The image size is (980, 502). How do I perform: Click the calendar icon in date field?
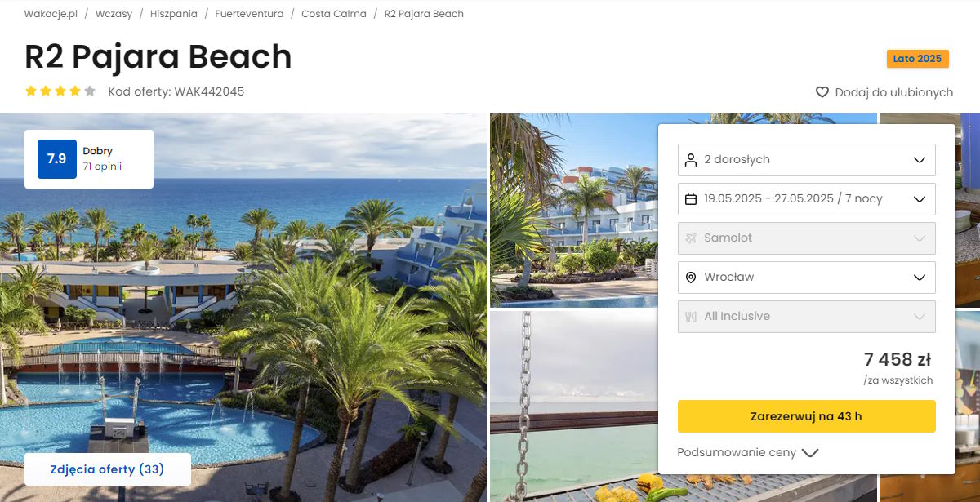[x=691, y=199]
